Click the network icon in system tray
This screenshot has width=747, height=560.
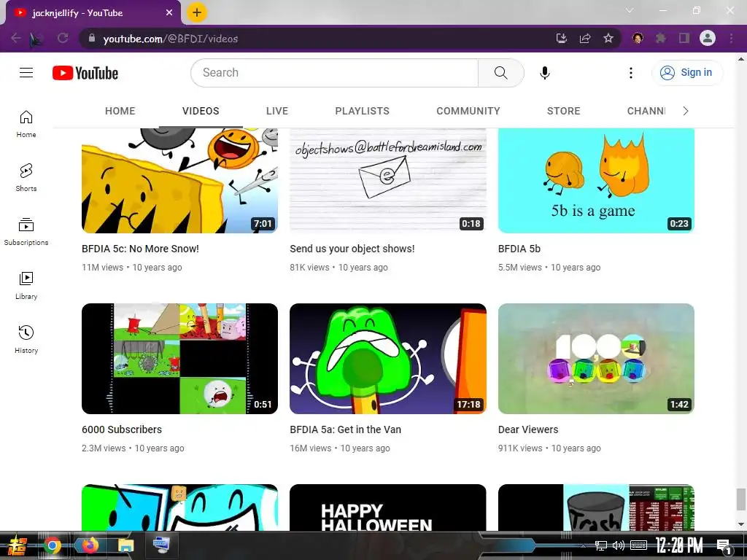601,545
